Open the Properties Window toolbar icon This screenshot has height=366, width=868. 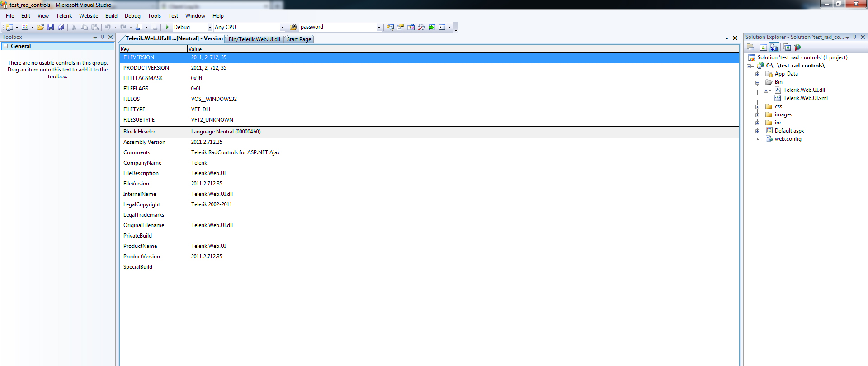pos(401,27)
